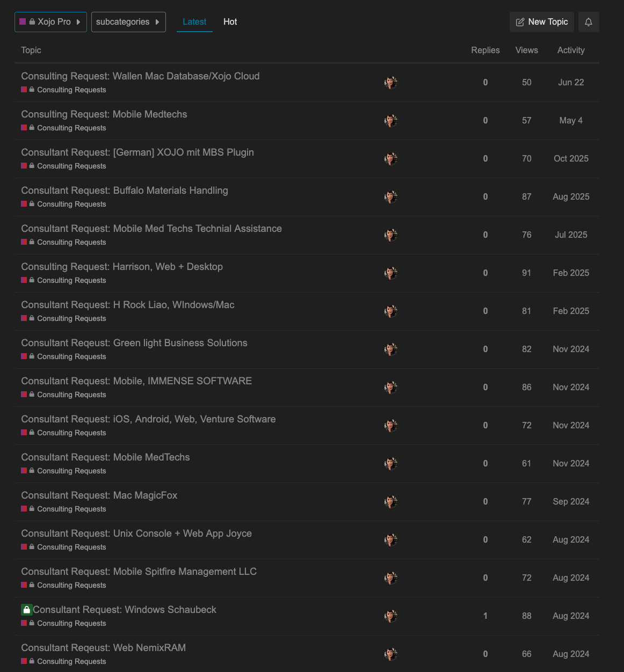Open topic Harrison, Web + Desktop

click(x=122, y=267)
